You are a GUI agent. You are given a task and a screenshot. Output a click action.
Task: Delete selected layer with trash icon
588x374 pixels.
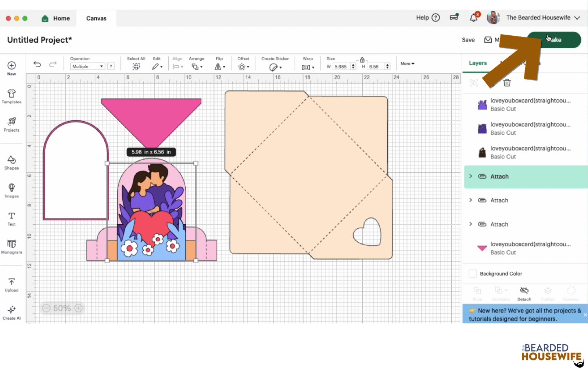(507, 83)
